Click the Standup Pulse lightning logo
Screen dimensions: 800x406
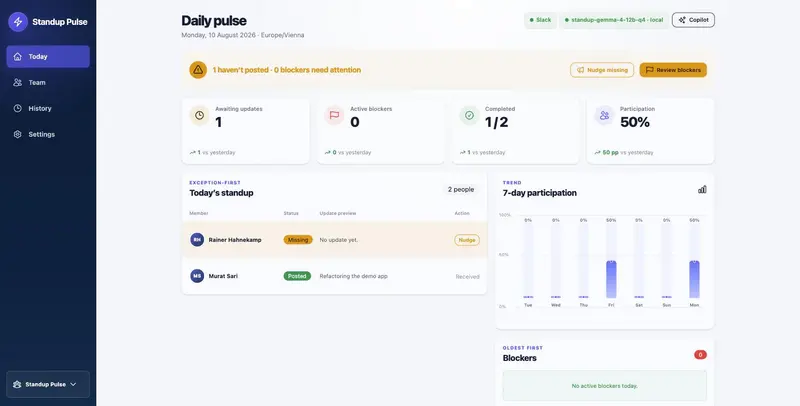coord(18,22)
